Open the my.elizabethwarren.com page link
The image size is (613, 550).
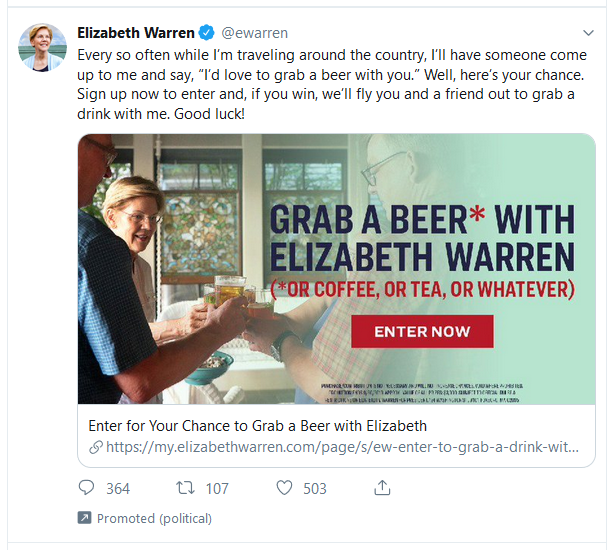[342, 447]
